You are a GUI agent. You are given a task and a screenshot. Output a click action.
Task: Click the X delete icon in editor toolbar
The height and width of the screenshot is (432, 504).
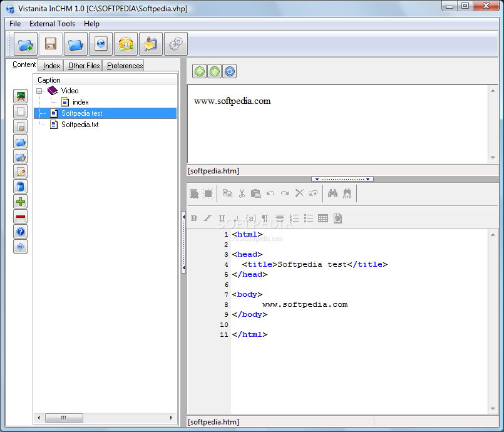(x=299, y=193)
